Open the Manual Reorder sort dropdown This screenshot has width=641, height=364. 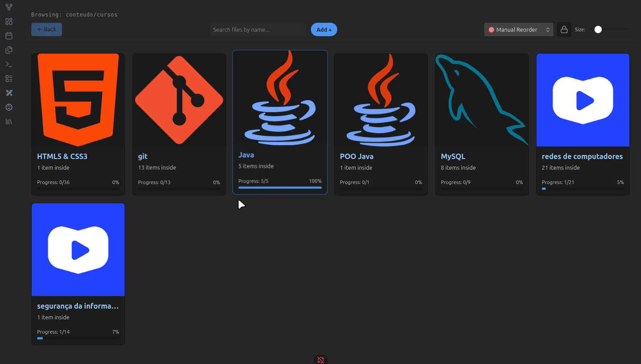click(519, 29)
